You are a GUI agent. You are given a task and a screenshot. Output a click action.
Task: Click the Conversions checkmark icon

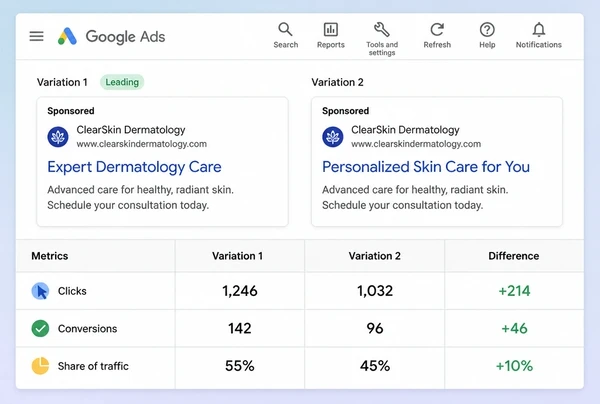pyautogui.click(x=40, y=328)
